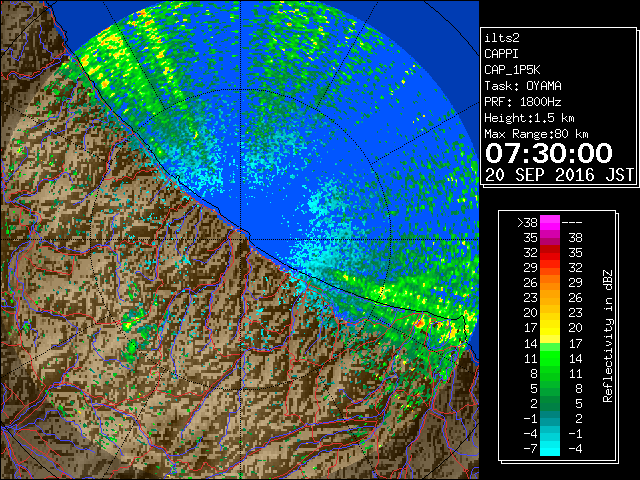
Task: Click the radar center where range rings cross
Action: 241,240
